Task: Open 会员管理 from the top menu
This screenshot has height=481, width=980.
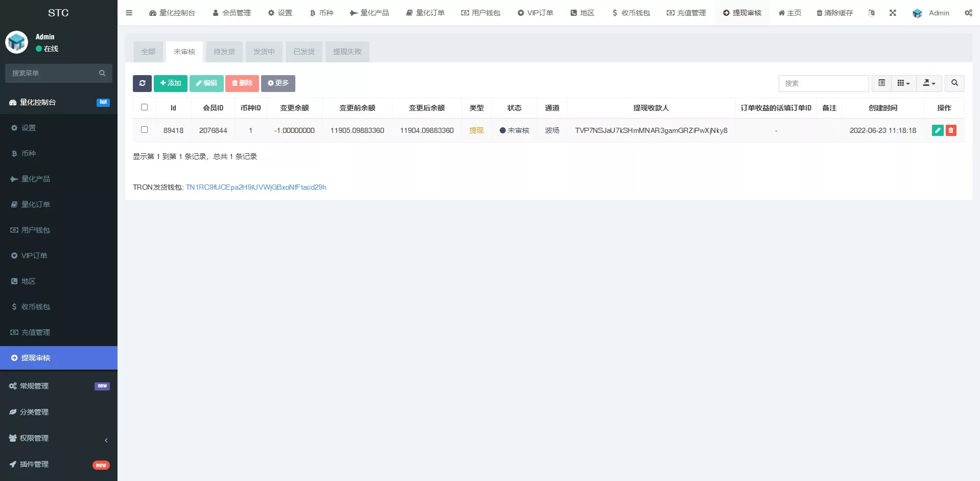Action: pos(231,13)
